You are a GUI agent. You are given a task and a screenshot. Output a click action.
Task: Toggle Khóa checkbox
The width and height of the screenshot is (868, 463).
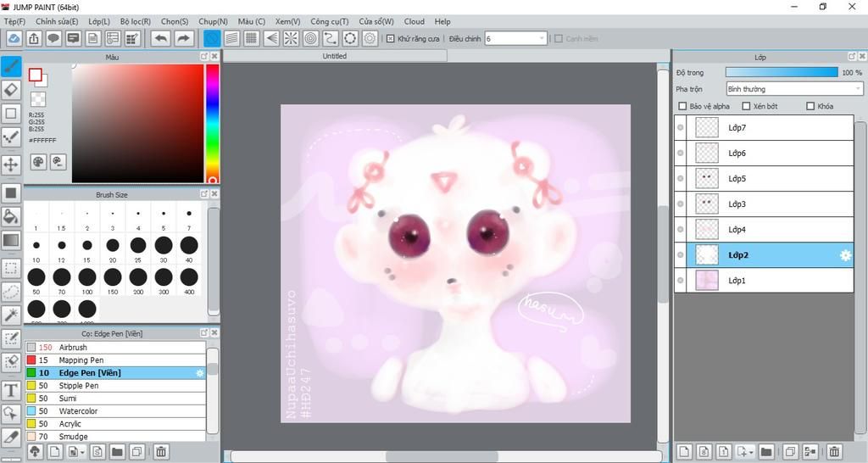[810, 106]
